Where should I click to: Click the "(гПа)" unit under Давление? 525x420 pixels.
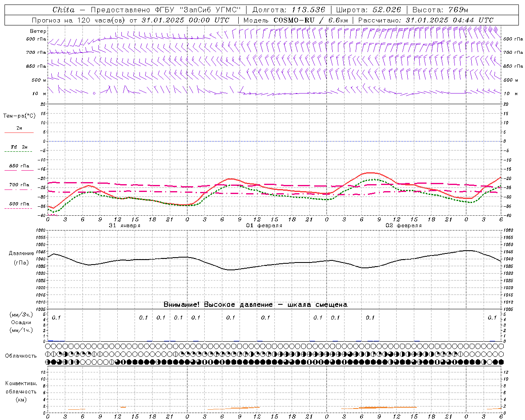(x=21, y=263)
